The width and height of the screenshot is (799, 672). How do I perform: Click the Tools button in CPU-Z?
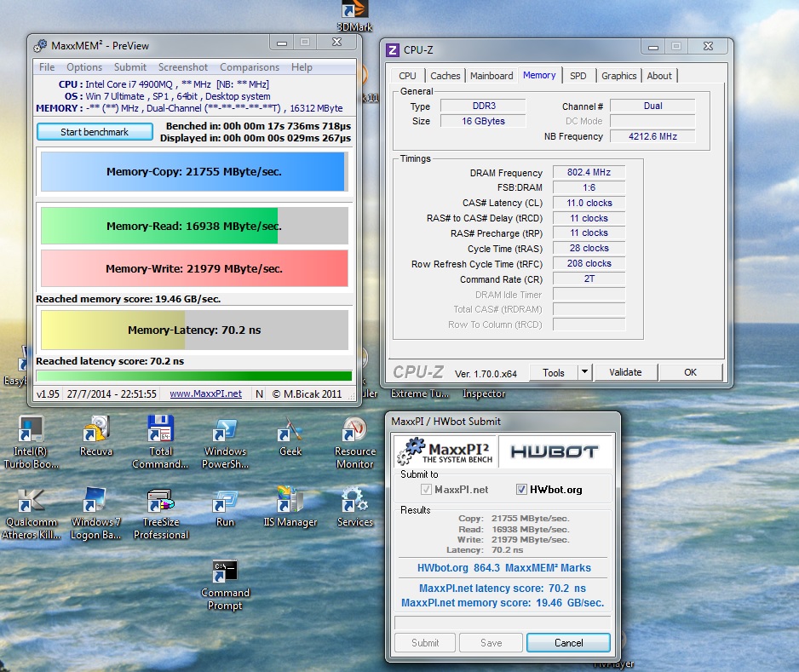point(554,372)
